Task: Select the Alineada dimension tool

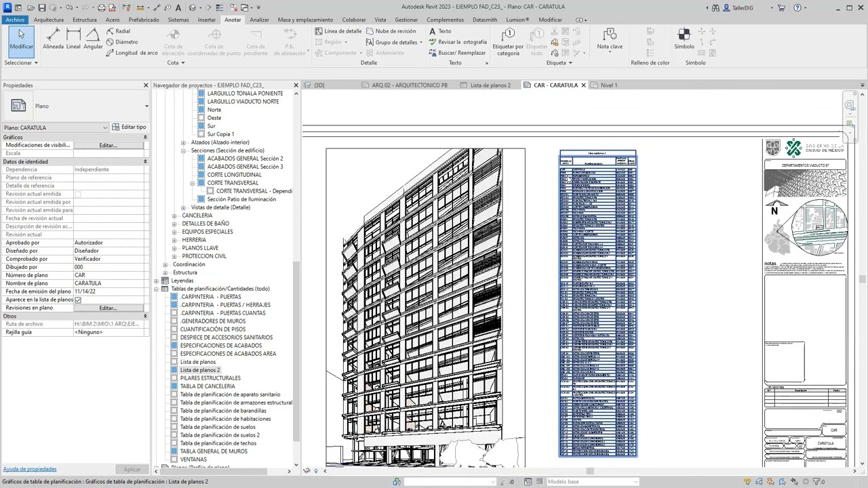Action: [x=53, y=39]
